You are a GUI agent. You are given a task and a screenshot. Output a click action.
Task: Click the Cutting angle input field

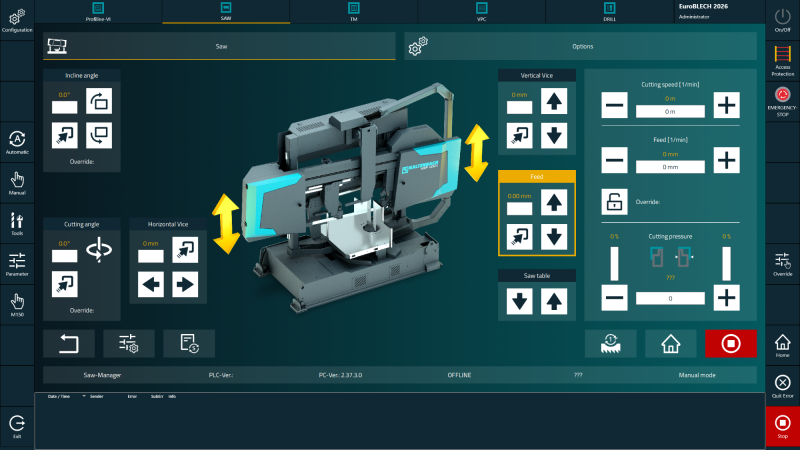tap(64, 256)
